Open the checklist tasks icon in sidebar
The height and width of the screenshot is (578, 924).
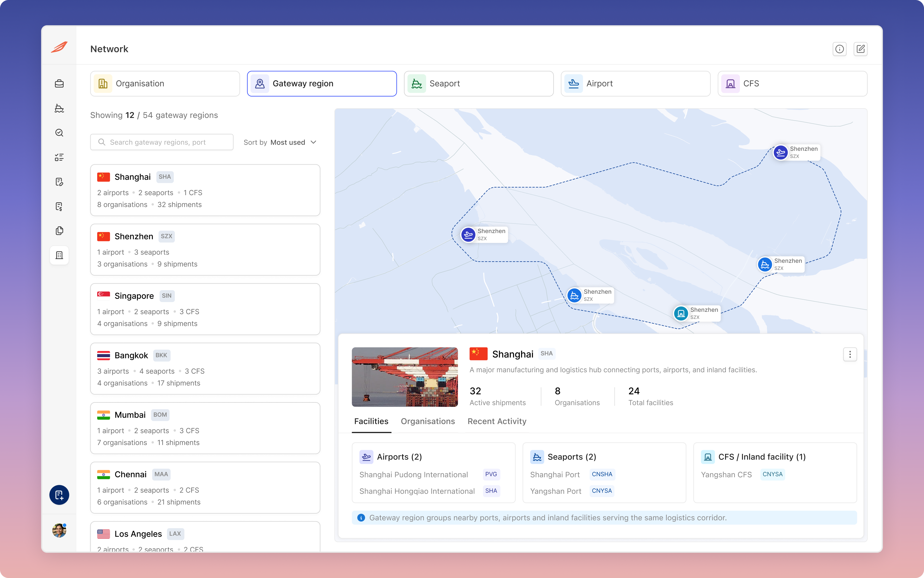coord(59,157)
